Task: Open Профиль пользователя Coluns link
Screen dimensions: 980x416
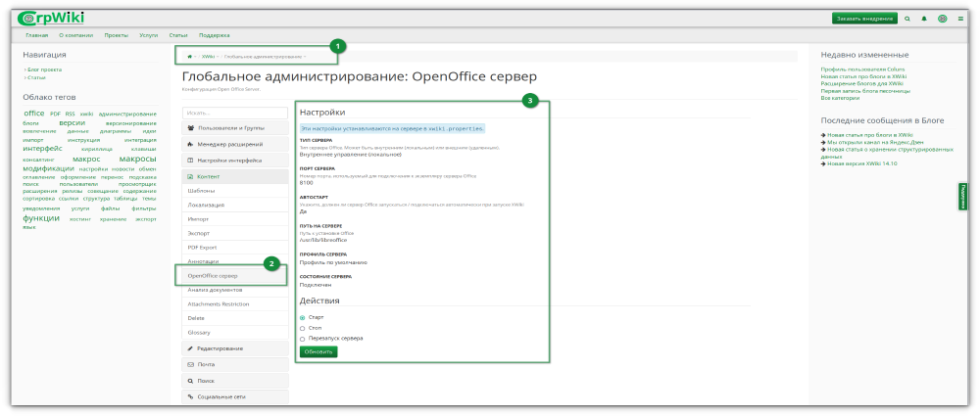Action: (x=862, y=69)
